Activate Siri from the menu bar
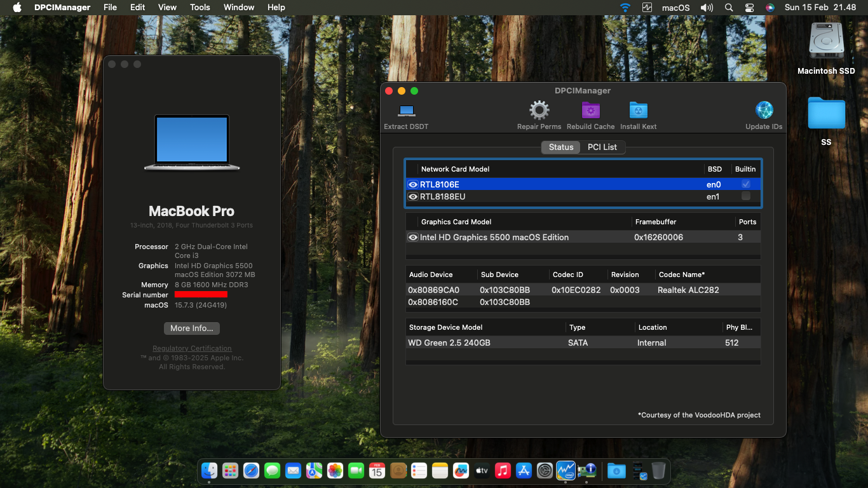 point(770,7)
